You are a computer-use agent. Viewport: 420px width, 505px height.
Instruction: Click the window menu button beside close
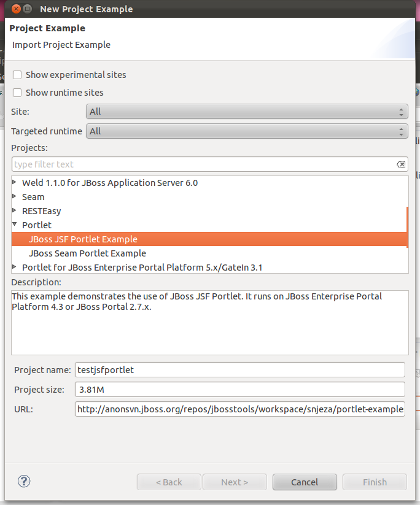pos(28,9)
